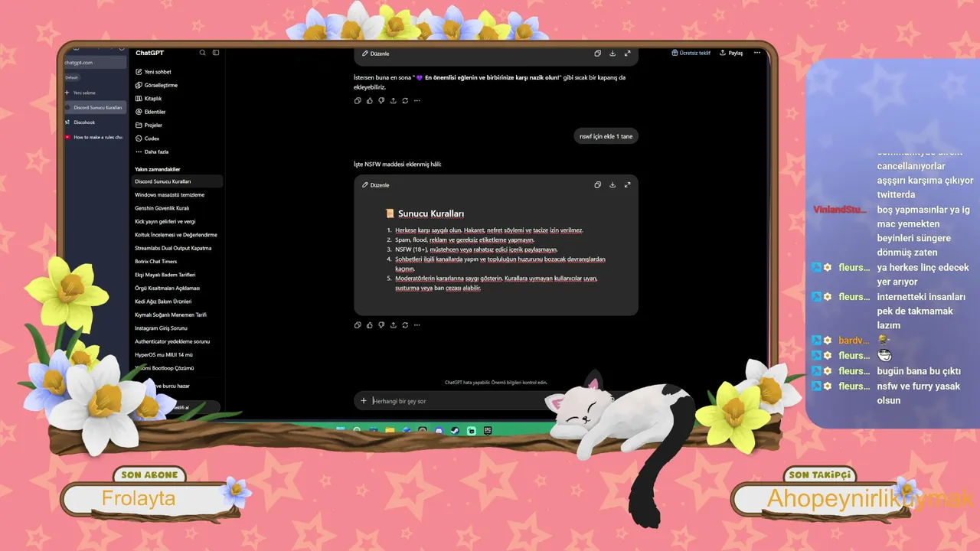Give thumbs down to last response
The height and width of the screenshot is (551, 980).
click(381, 325)
